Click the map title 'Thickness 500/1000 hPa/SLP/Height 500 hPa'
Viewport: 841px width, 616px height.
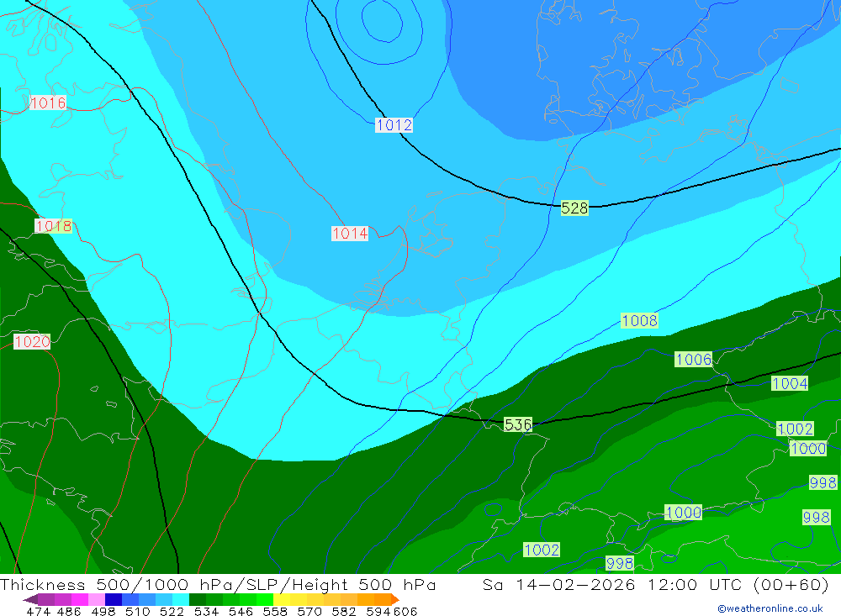(218, 584)
